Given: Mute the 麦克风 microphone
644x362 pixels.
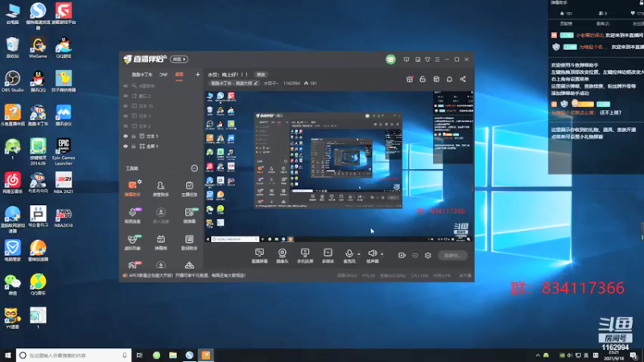Looking at the screenshot, I should tap(349, 255).
